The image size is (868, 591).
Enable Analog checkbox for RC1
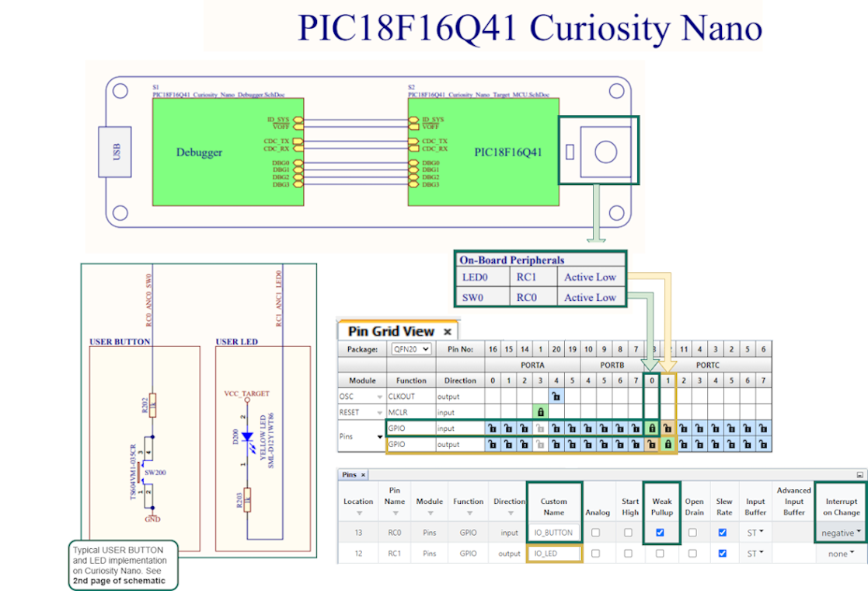(595, 554)
